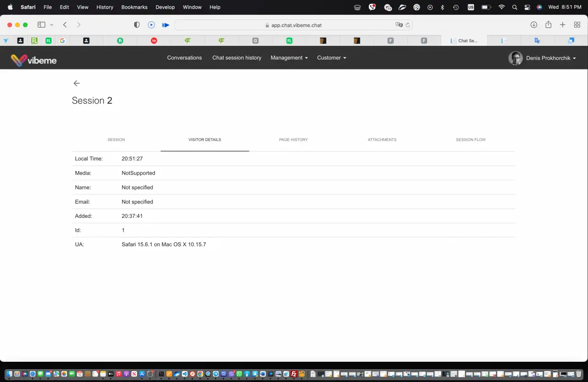
Task: Show the tab overview grid icon
Action: tap(577, 25)
